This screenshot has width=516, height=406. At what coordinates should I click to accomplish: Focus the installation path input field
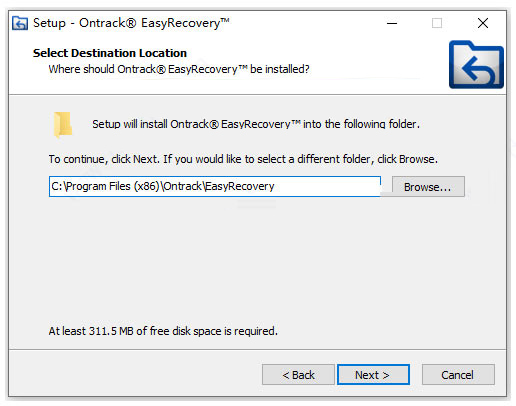point(215,186)
